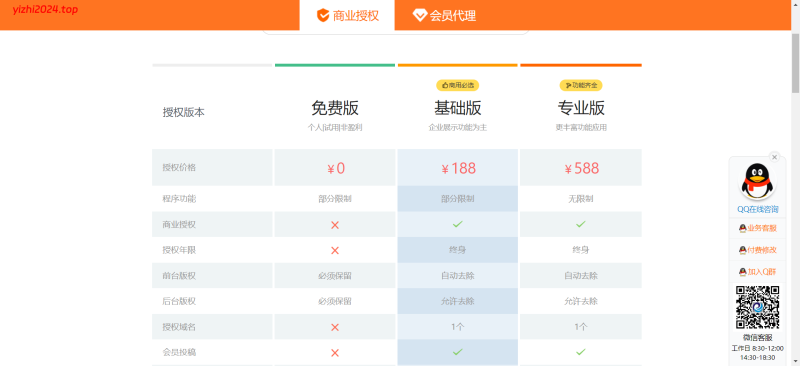The height and width of the screenshot is (366, 800).
Task: Click the ¥188 price cell
Action: tap(458, 168)
